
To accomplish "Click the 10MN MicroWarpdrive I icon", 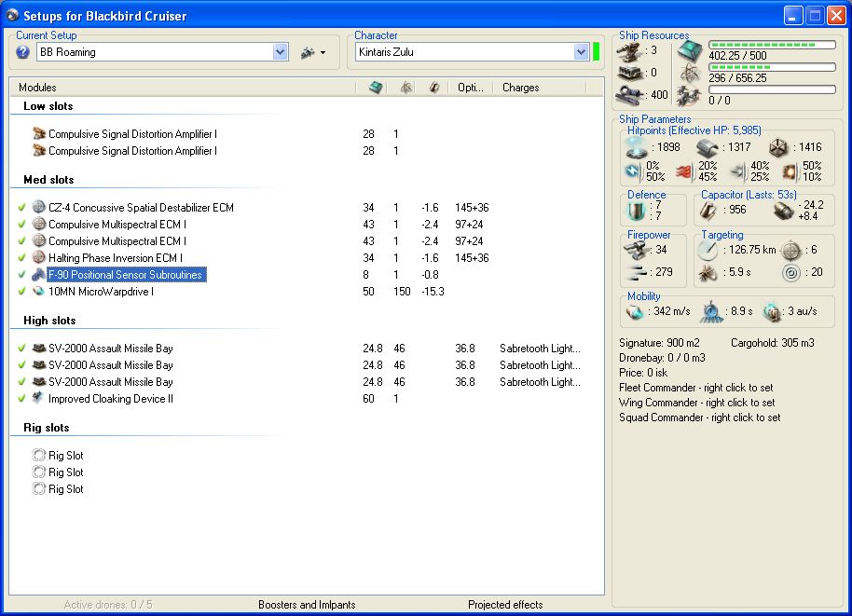I will click(x=38, y=291).
